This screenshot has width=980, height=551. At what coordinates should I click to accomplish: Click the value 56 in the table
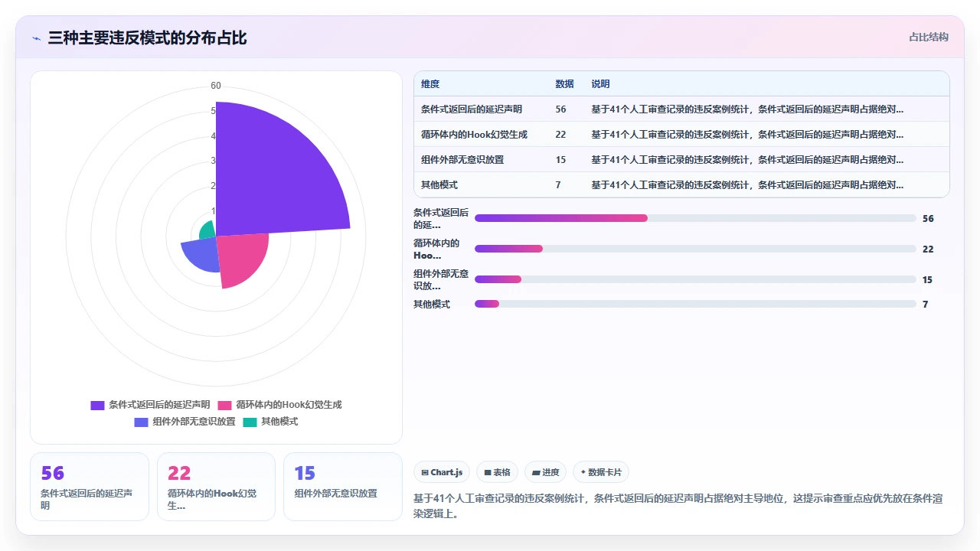560,109
